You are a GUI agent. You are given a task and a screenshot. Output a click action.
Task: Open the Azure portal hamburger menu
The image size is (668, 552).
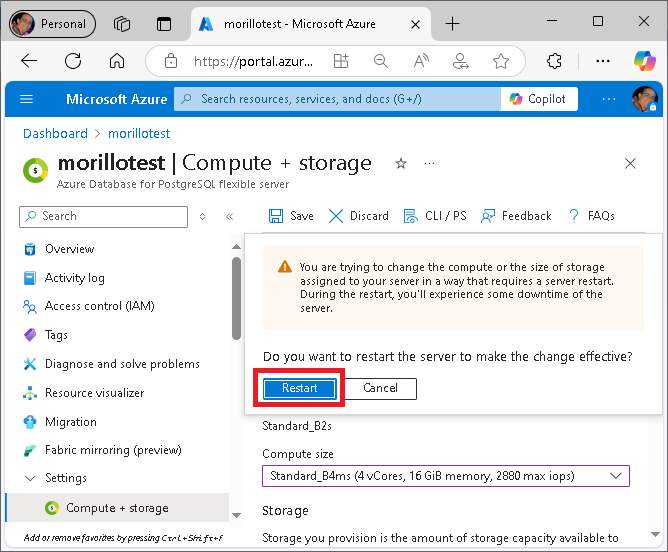(26, 99)
